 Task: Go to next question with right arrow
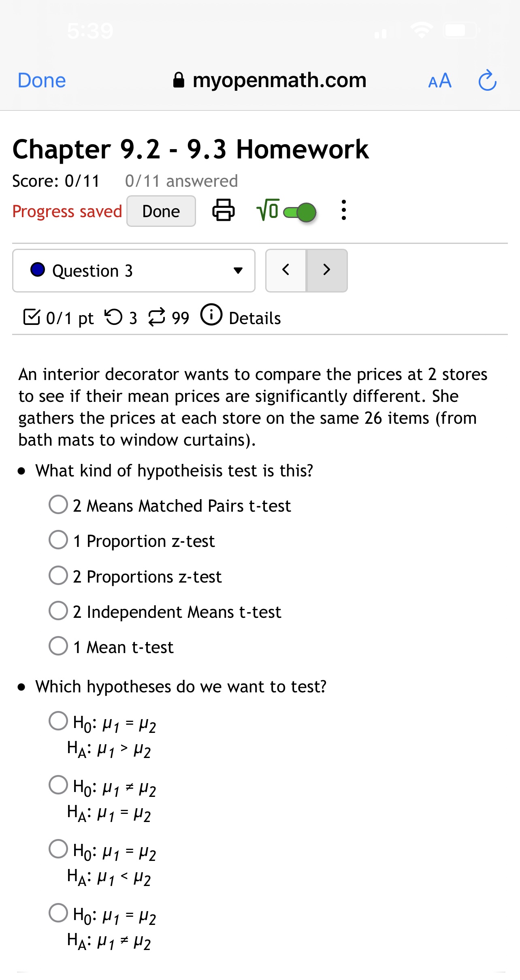coord(327,270)
